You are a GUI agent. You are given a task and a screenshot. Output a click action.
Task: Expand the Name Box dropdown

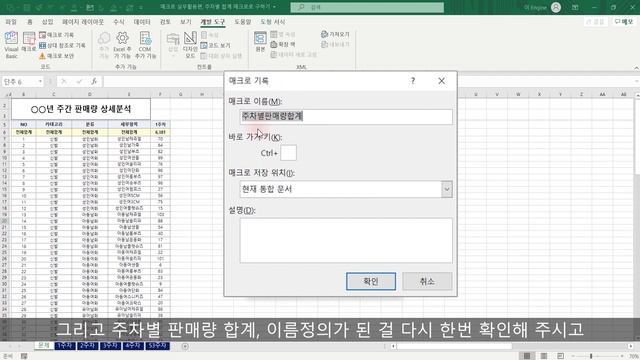(40, 81)
